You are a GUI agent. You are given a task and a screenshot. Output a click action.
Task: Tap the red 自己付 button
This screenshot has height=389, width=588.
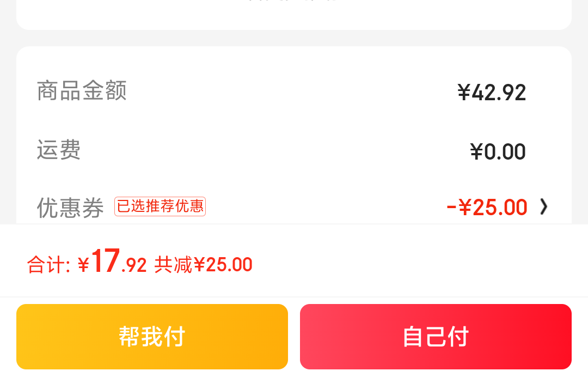[436, 337]
